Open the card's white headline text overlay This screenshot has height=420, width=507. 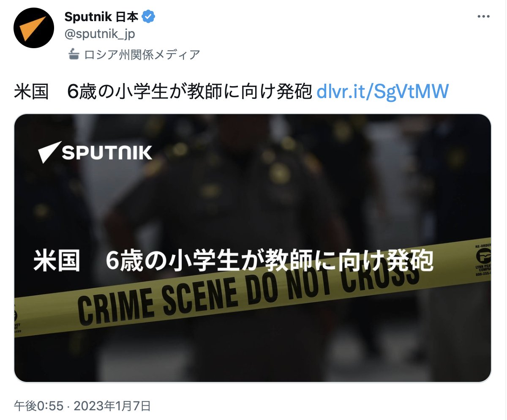click(x=233, y=261)
